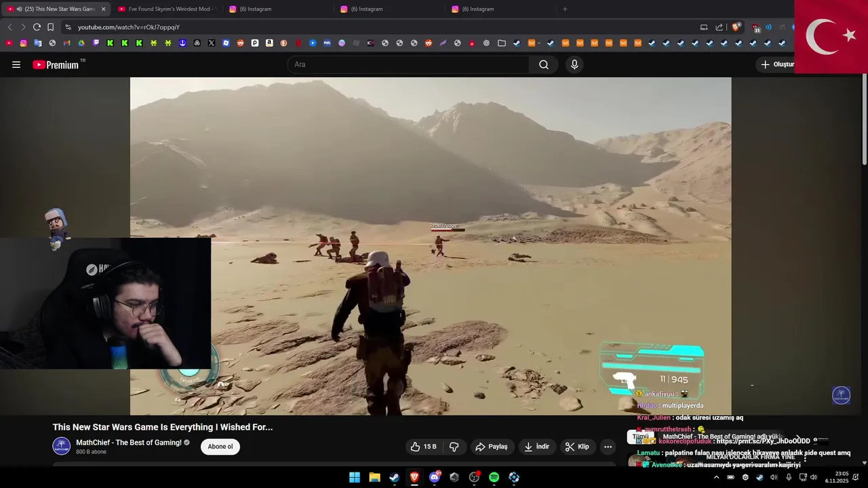The image size is (868, 488).
Task: Open Windows Start menu
Action: point(354,477)
